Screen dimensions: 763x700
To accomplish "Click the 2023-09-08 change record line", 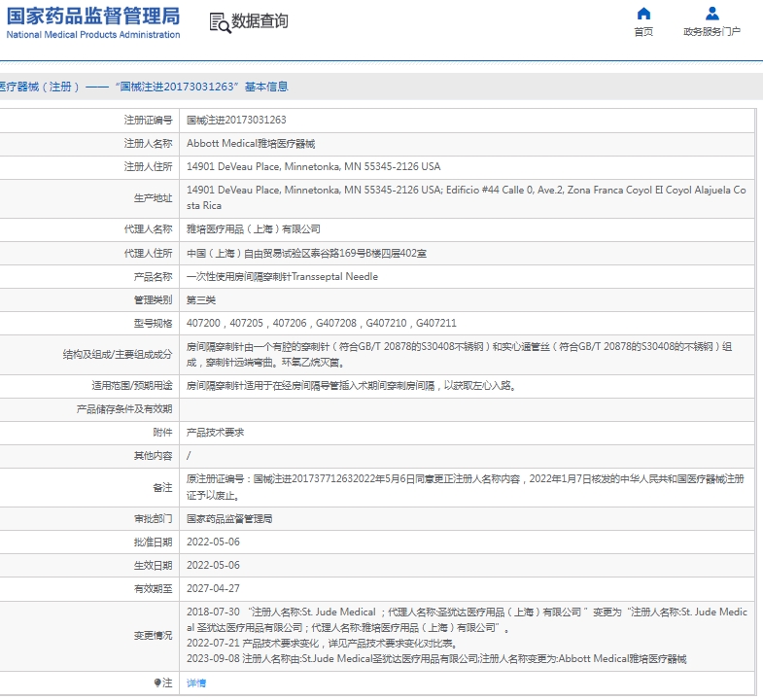I will point(436,658).
